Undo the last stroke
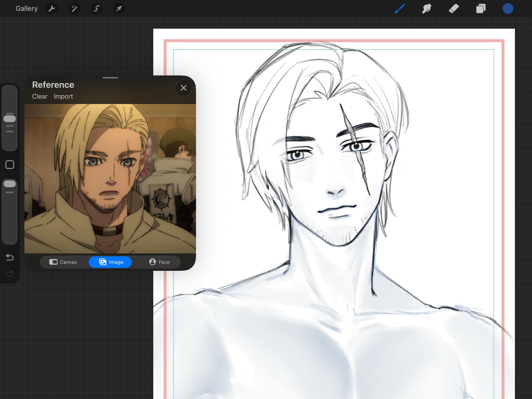This screenshot has width=532, height=399. coord(10,257)
